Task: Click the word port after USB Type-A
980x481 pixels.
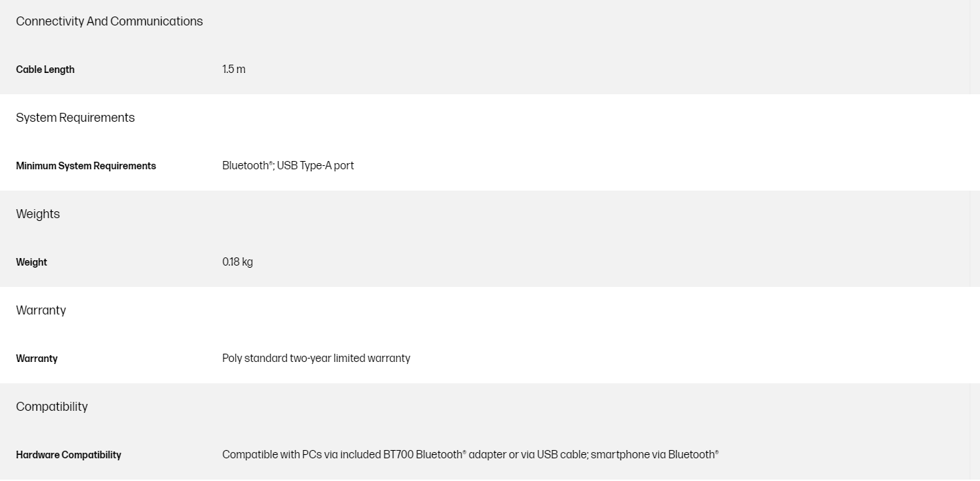Action: point(344,166)
